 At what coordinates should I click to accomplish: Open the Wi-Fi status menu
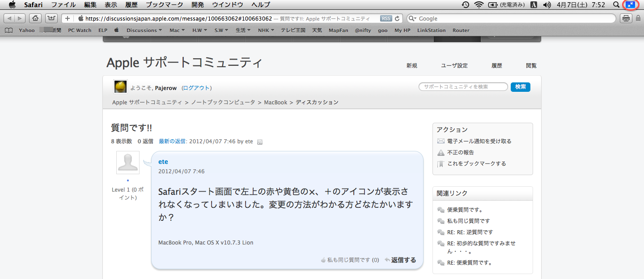click(479, 5)
